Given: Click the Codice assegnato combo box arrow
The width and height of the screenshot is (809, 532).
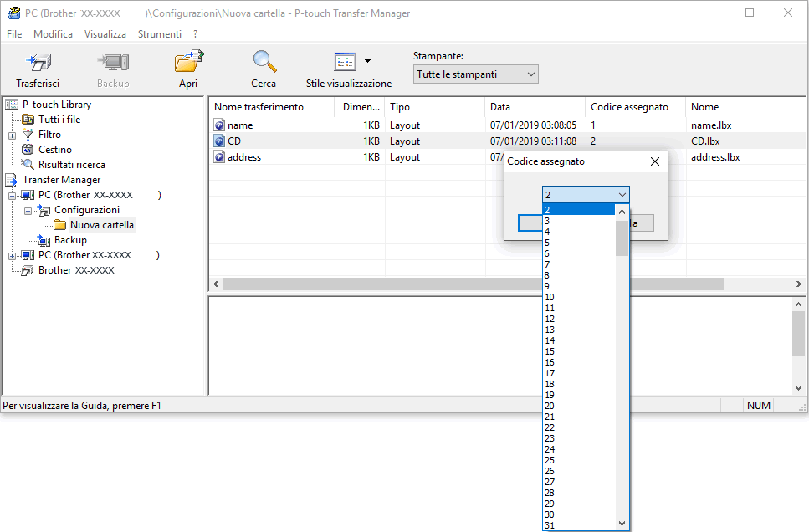Looking at the screenshot, I should point(622,195).
